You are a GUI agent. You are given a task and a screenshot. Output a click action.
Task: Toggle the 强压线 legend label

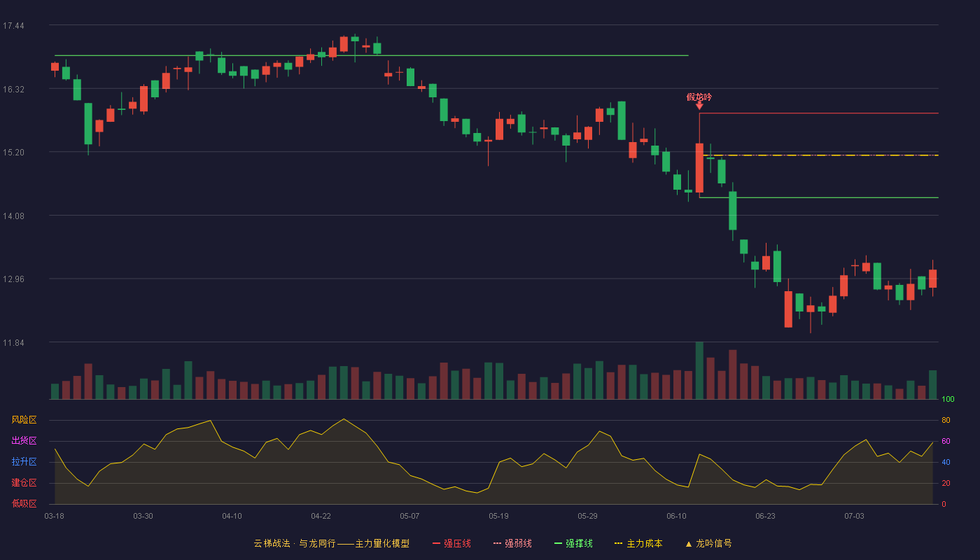click(457, 544)
